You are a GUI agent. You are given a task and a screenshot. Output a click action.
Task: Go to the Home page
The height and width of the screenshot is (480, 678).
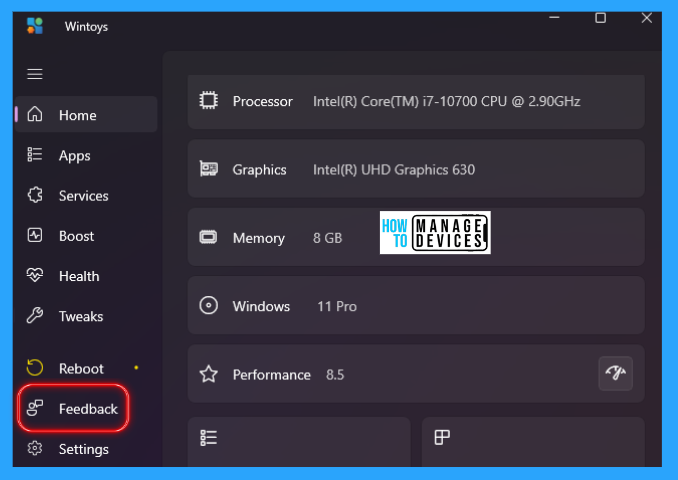pos(86,114)
